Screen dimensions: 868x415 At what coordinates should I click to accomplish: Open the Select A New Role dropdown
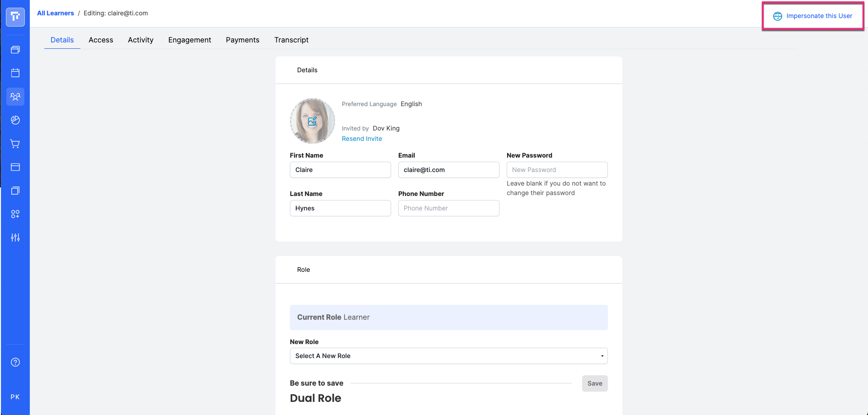click(x=448, y=356)
